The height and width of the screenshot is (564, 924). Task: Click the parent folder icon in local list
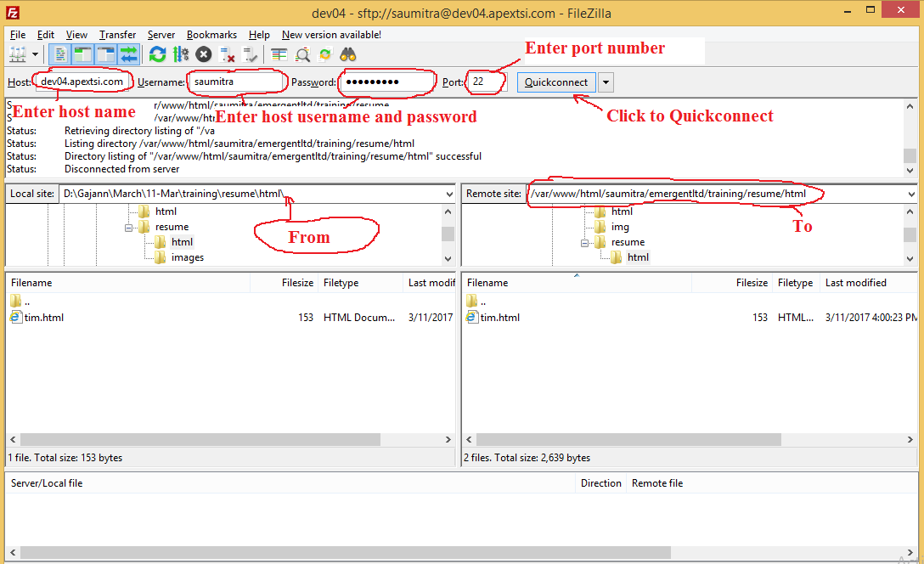pos(15,302)
